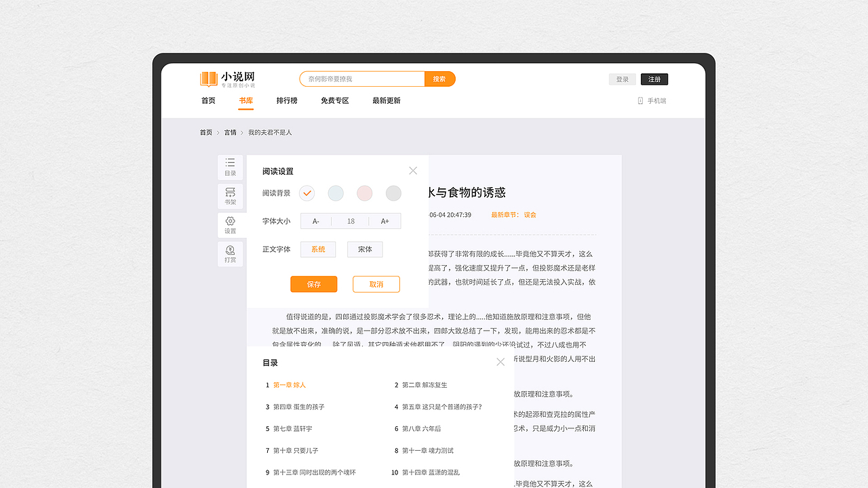Switch to the 排行榜 navigation tab
This screenshot has width=868, height=488.
click(285, 100)
